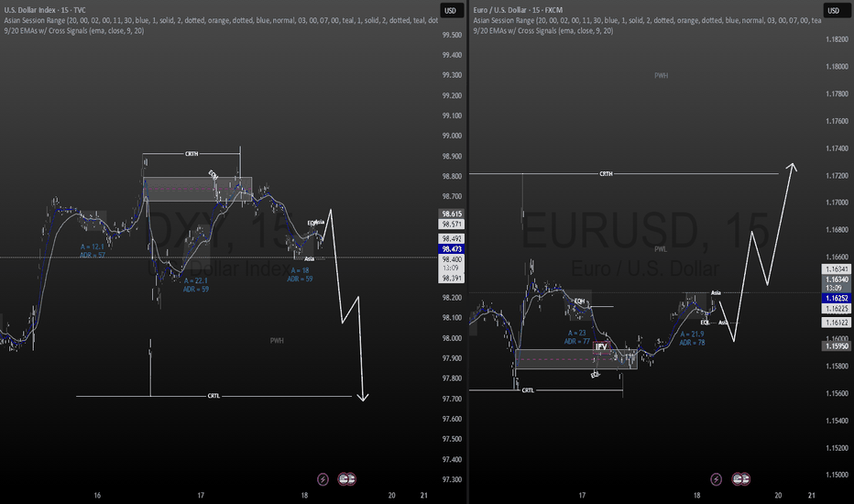Screen dimensions: 854x504
Task: Click date 17 on the DXY time axis
Action: point(201,495)
